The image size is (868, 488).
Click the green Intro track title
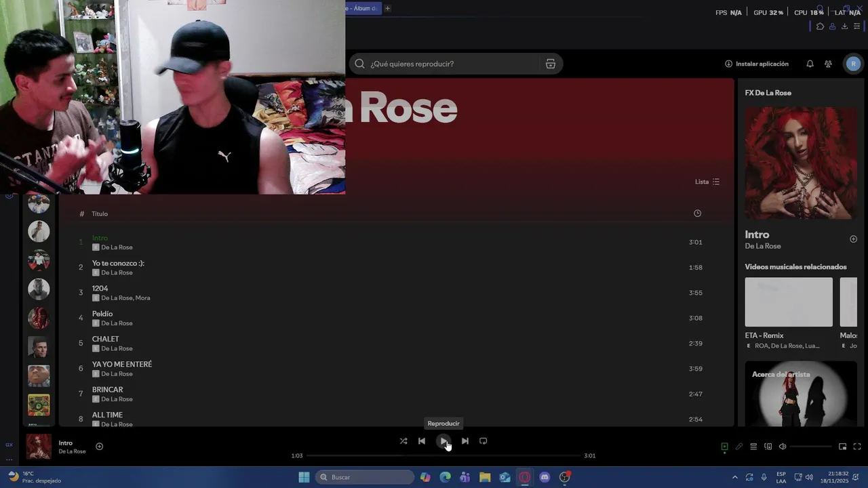tap(100, 238)
